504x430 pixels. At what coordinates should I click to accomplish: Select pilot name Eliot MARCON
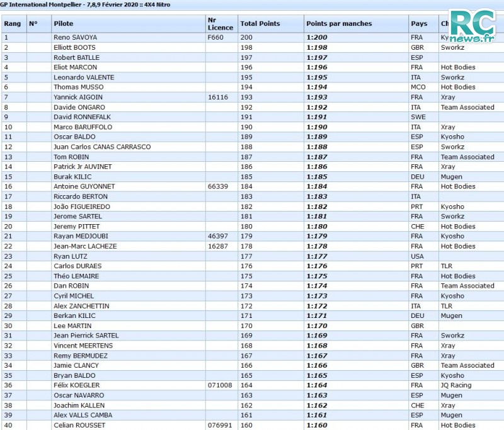75,67
